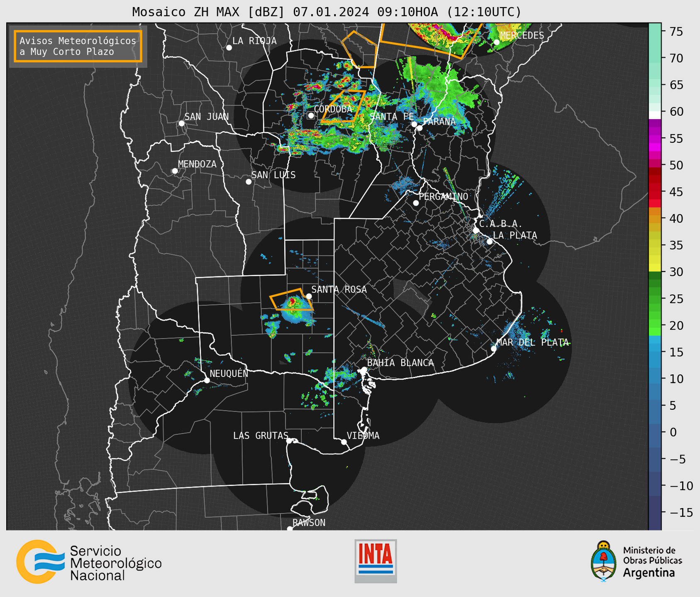Click the Pergamino city marker dot
The height and width of the screenshot is (597, 700).
pos(416,203)
